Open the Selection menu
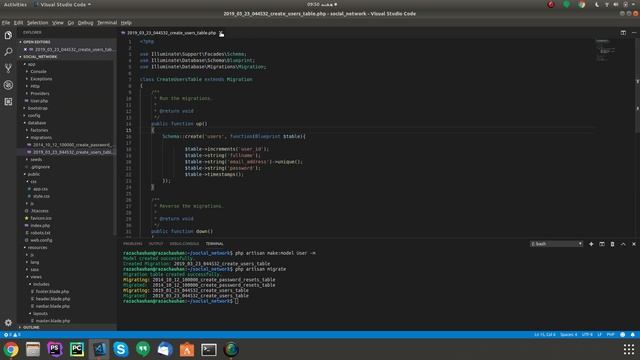 38,23
